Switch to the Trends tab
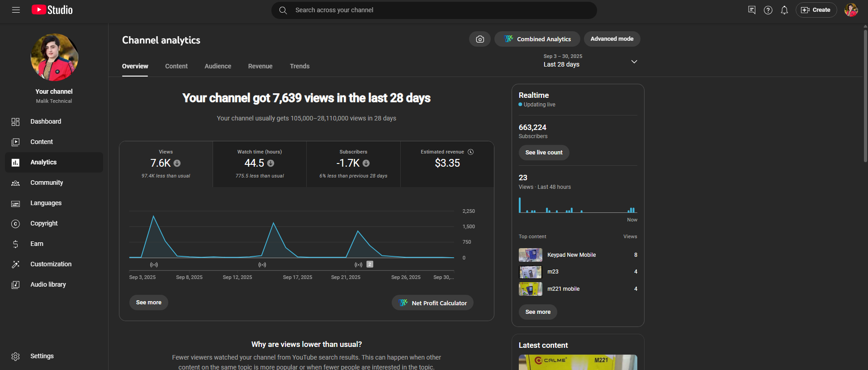 click(299, 66)
